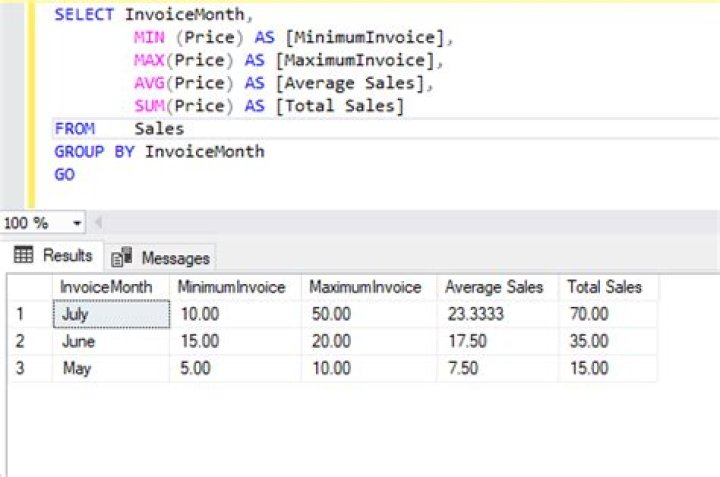Click the SELECT keyword in the query
The height and width of the screenshot is (477, 720).
coord(84,15)
